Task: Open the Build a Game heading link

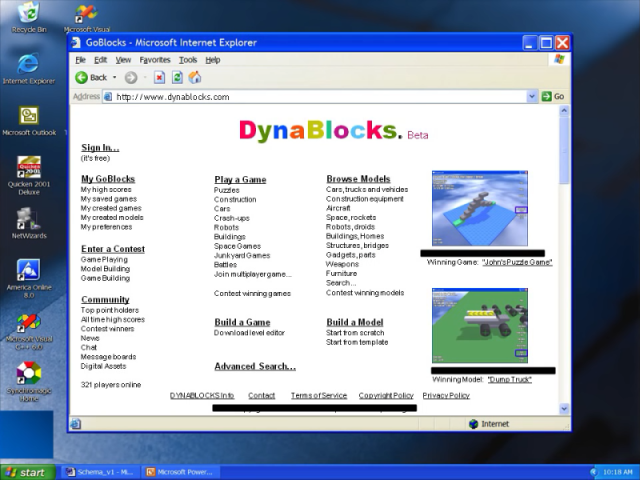Action: point(242,322)
